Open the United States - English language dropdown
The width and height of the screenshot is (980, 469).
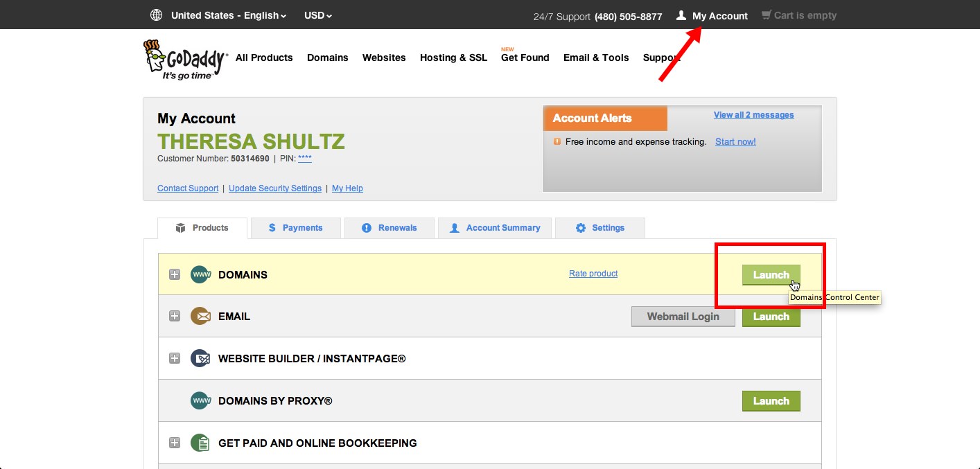click(228, 15)
